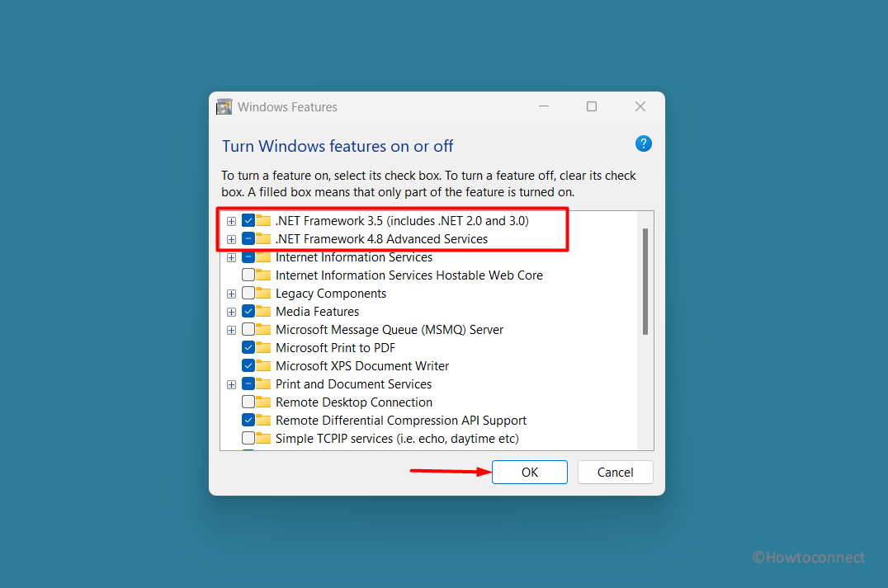Uncheck Microsoft Print to PDF checkbox

pyautogui.click(x=248, y=347)
